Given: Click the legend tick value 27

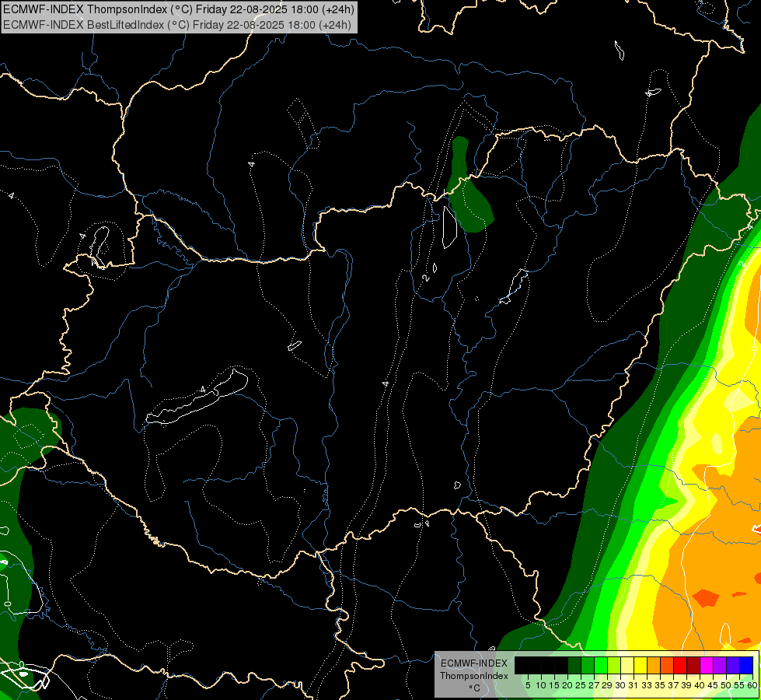Looking at the screenshot, I should coord(594,685).
